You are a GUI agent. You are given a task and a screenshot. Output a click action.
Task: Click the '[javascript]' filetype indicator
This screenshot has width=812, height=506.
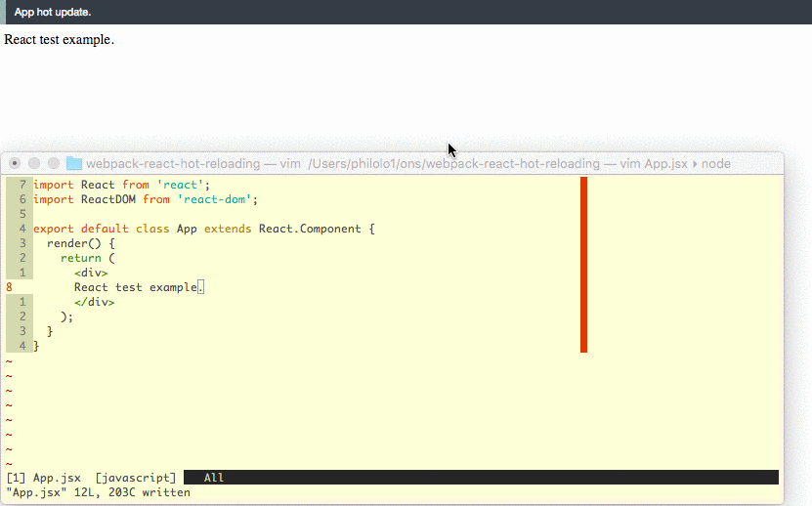[x=136, y=478]
